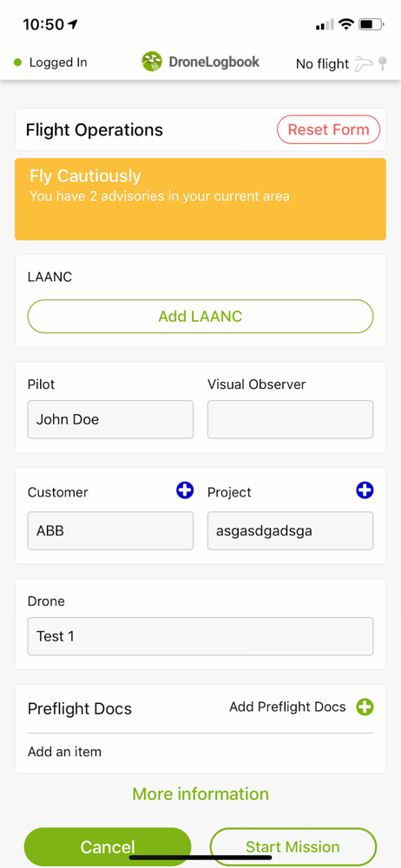Open the Fly Cautiously advisories banner

coord(200,200)
